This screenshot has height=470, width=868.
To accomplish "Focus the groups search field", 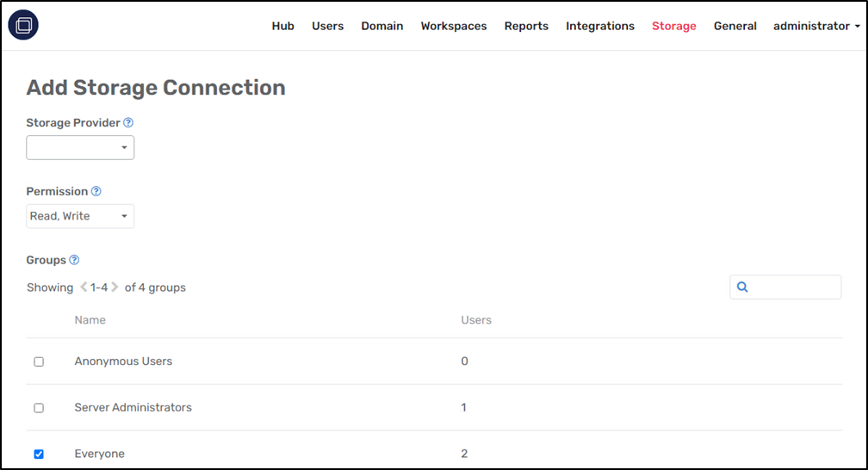I will (794, 288).
